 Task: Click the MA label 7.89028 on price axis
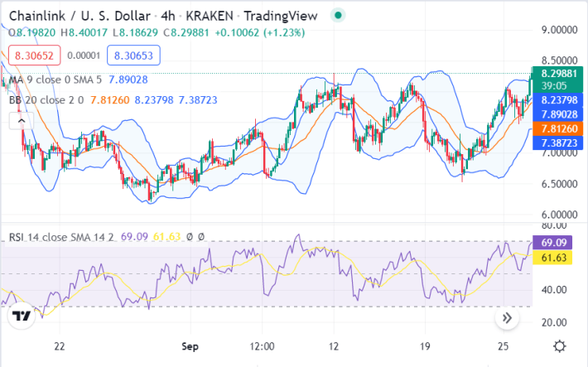558,114
